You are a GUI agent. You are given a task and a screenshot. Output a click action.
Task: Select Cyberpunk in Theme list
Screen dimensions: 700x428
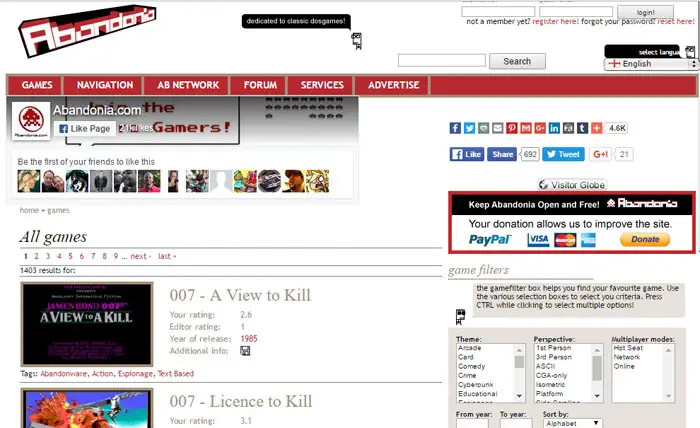476,384
